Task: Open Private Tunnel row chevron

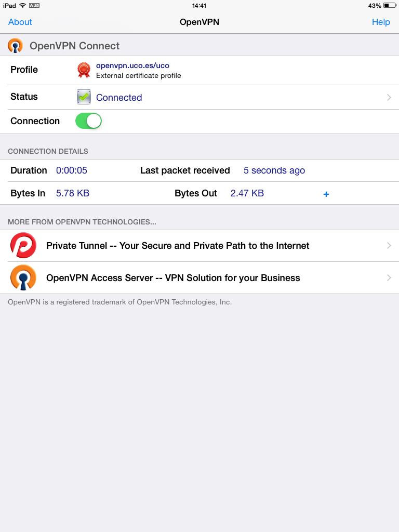Action: tap(389, 245)
